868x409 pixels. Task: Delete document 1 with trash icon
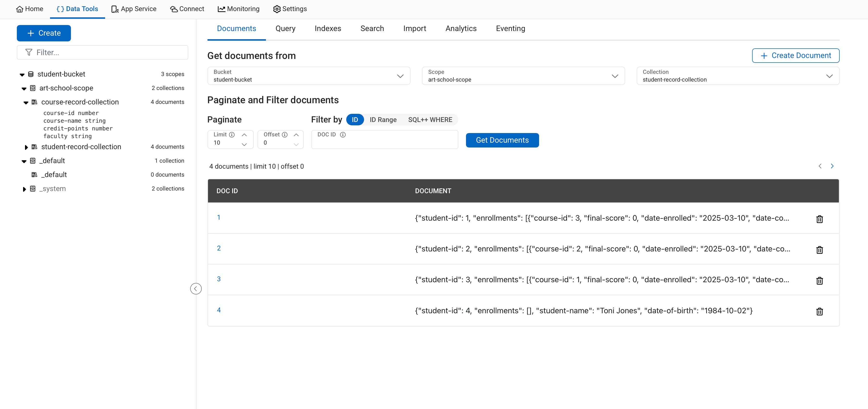click(x=819, y=219)
